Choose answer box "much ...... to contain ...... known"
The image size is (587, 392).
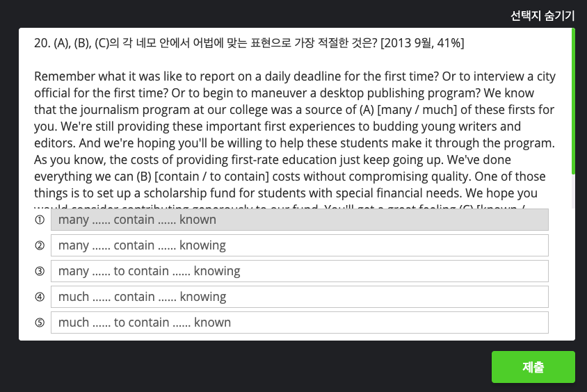coord(299,322)
